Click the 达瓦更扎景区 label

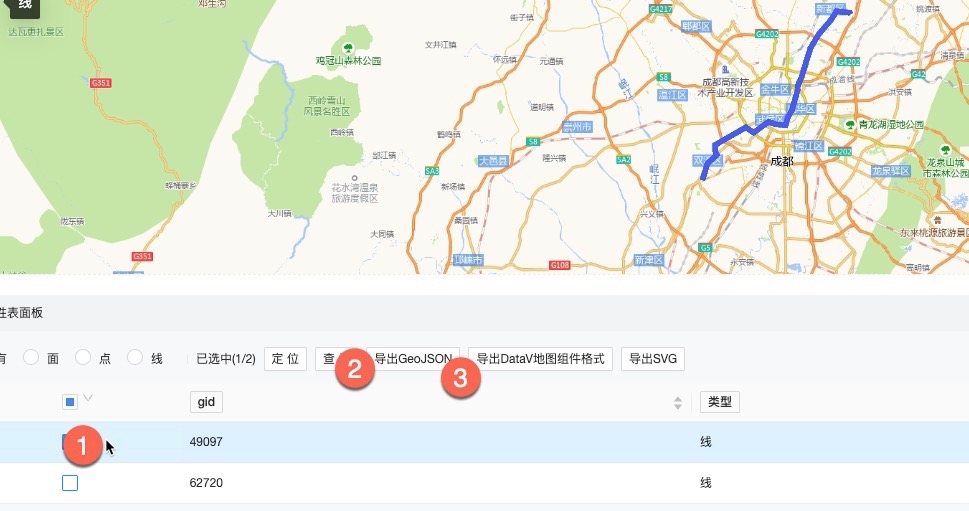(x=36, y=32)
